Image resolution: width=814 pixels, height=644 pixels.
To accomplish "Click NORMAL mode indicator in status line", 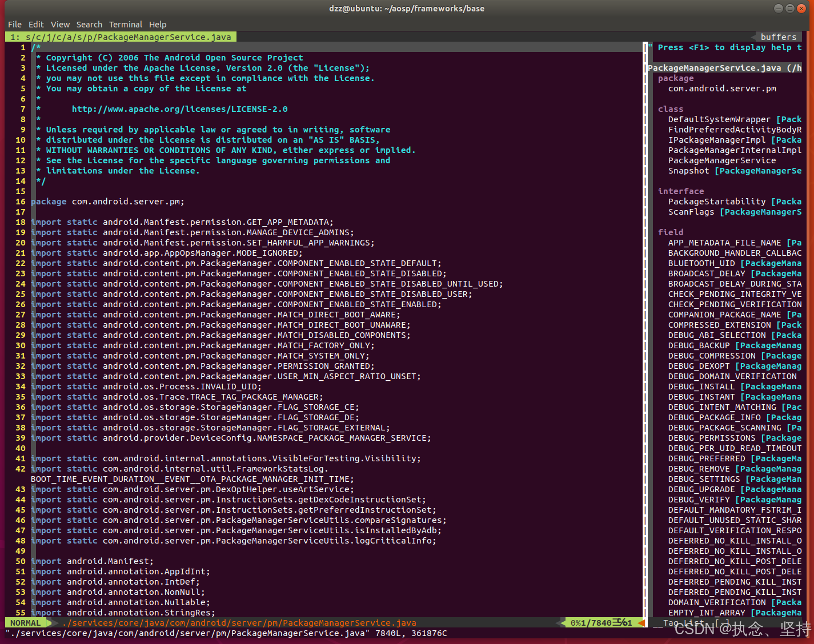I will [x=26, y=623].
